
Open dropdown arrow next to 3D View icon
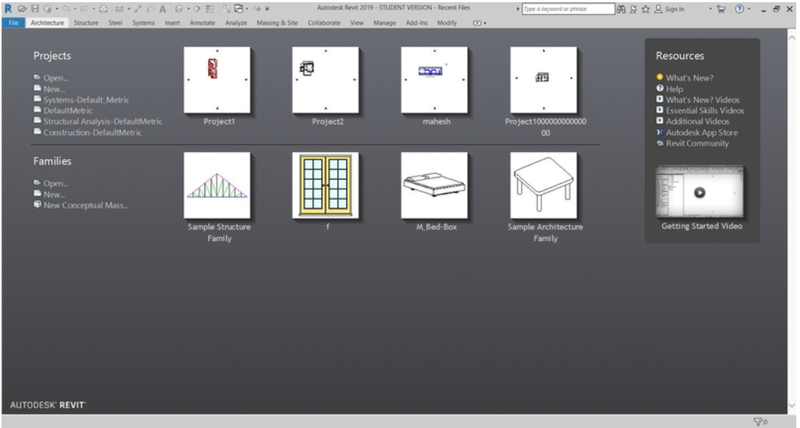click(x=188, y=9)
